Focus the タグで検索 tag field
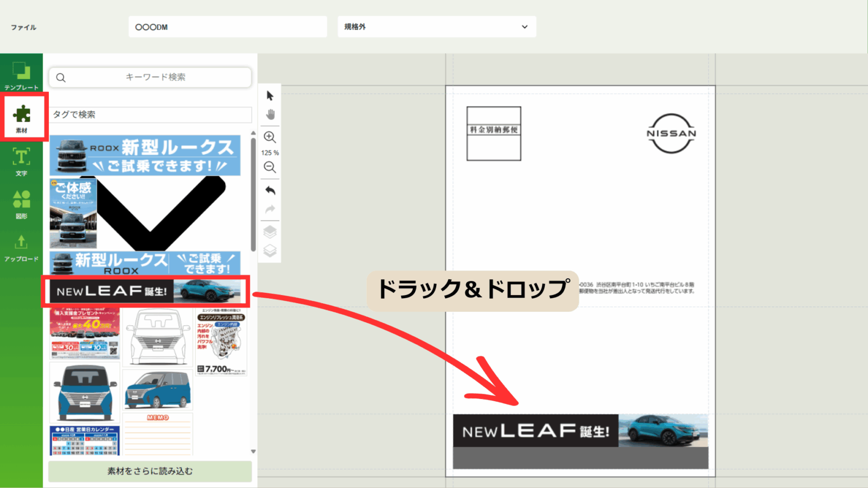Screen dimensions: 868x488 tap(150, 114)
